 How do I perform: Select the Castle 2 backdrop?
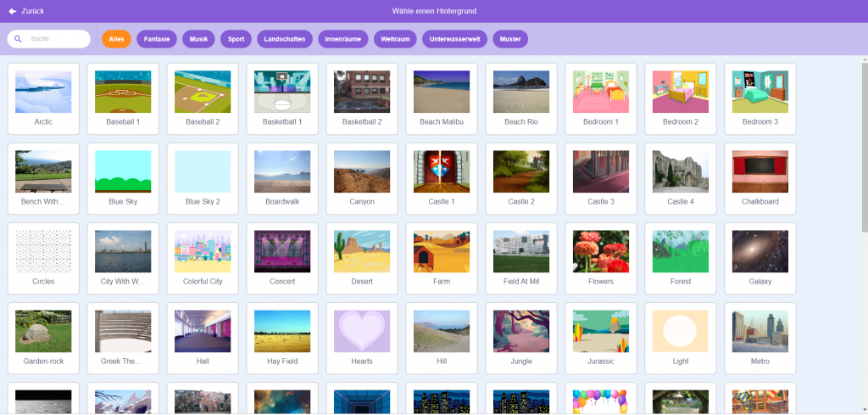(521, 178)
